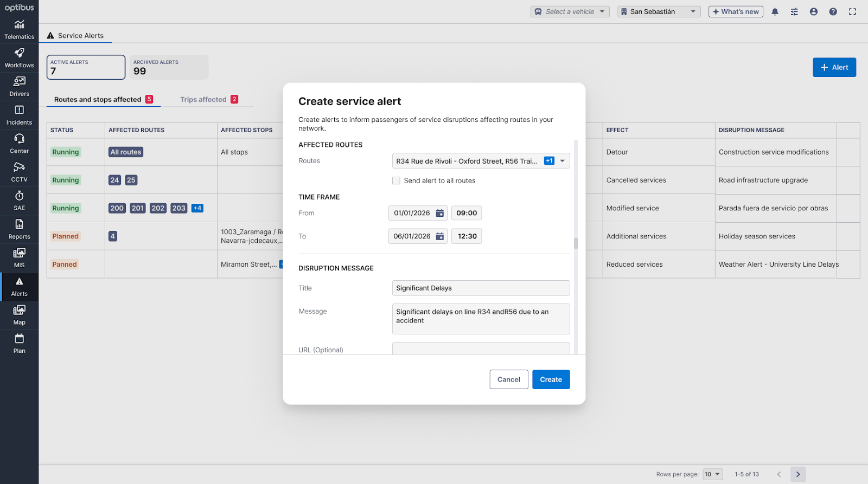The width and height of the screenshot is (868, 484).
Task: Click the From time field 09:00
Action: tap(467, 213)
